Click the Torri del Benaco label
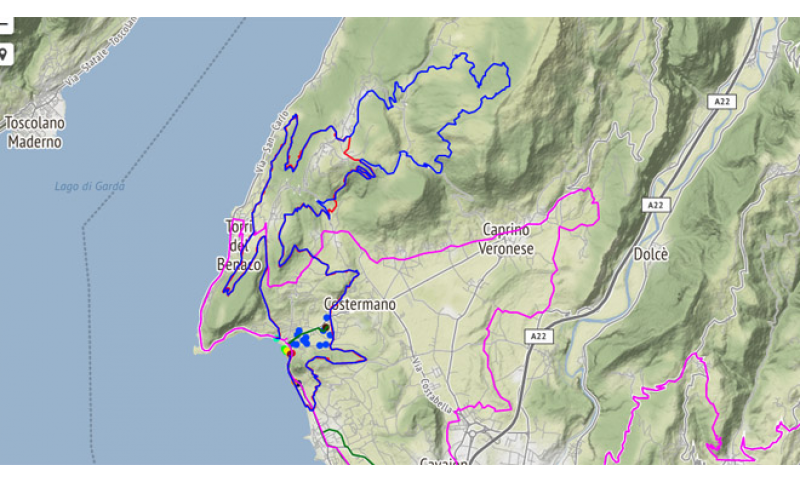800x484 pixels. [x=239, y=245]
